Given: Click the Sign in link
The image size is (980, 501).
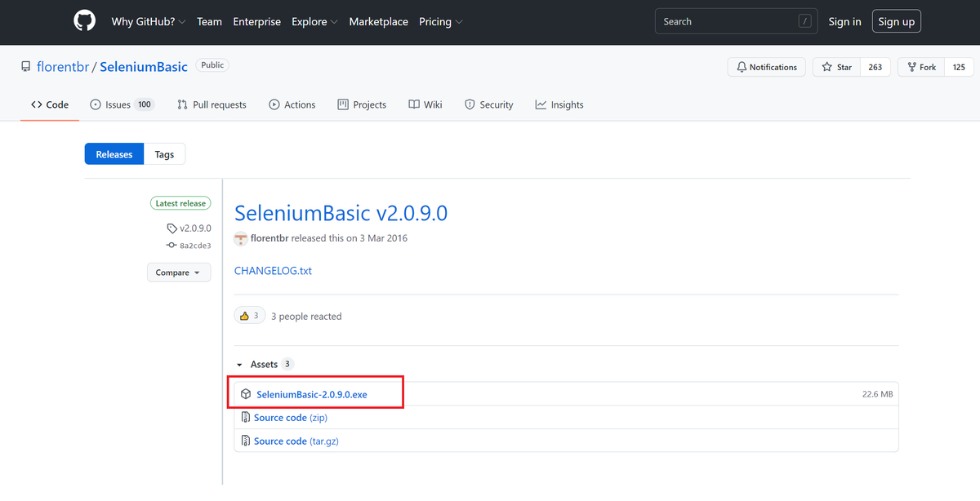Looking at the screenshot, I should [x=844, y=22].
